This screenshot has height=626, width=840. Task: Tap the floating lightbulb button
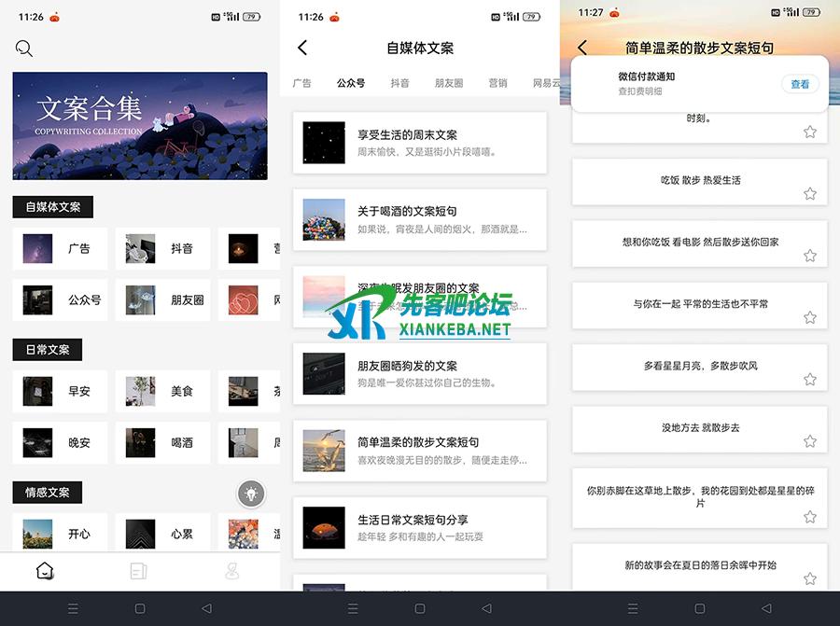click(250, 494)
